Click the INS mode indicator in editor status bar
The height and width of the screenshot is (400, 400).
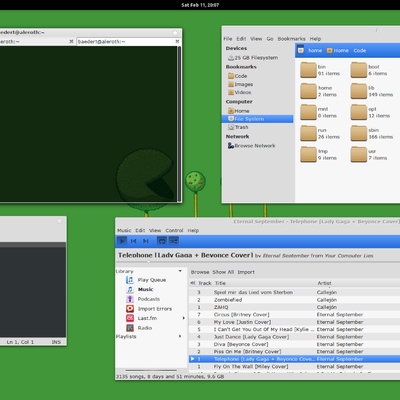click(56, 342)
